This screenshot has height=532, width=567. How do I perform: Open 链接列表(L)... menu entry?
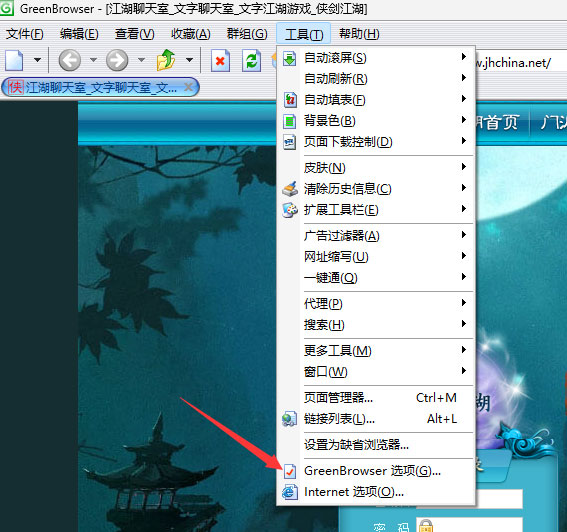(x=376, y=418)
